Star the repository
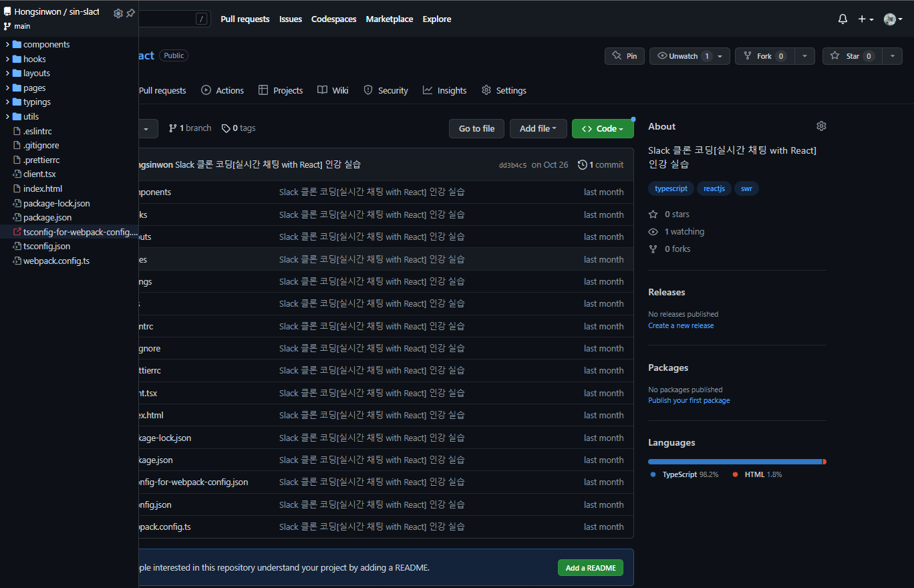 tap(853, 56)
